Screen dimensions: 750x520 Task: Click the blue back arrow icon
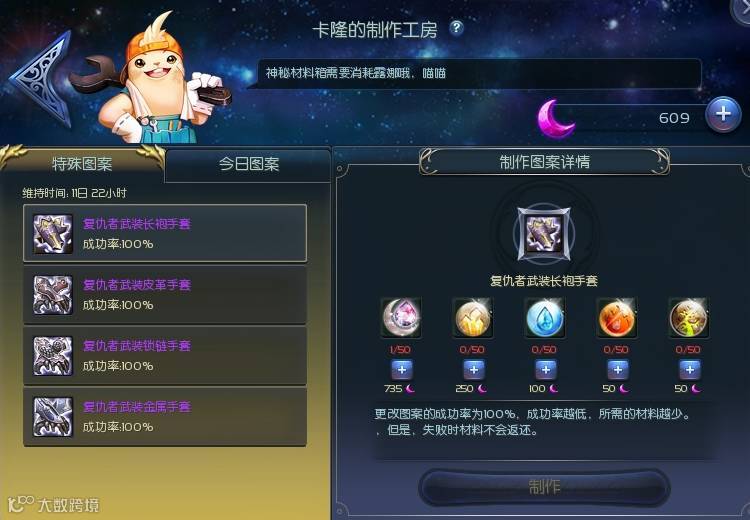42,79
